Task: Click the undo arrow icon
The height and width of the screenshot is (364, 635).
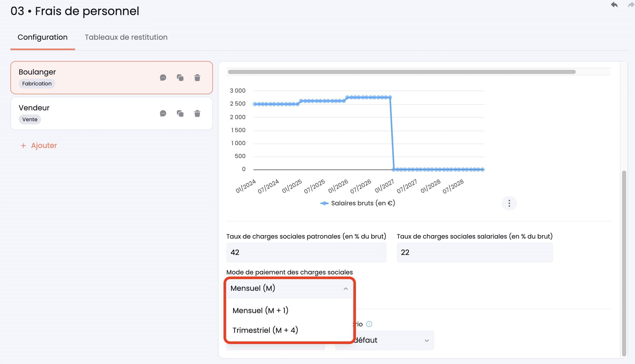Action: click(614, 5)
